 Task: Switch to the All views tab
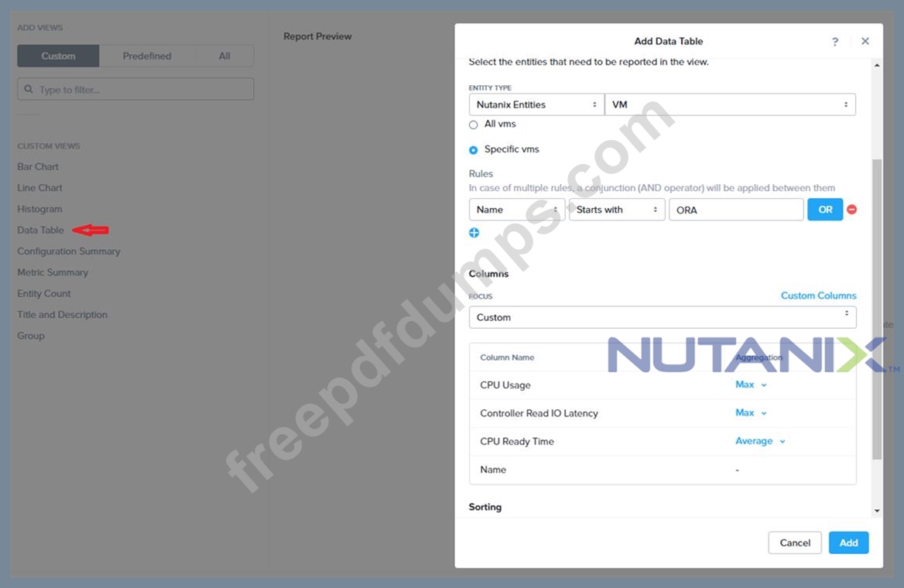(x=224, y=56)
